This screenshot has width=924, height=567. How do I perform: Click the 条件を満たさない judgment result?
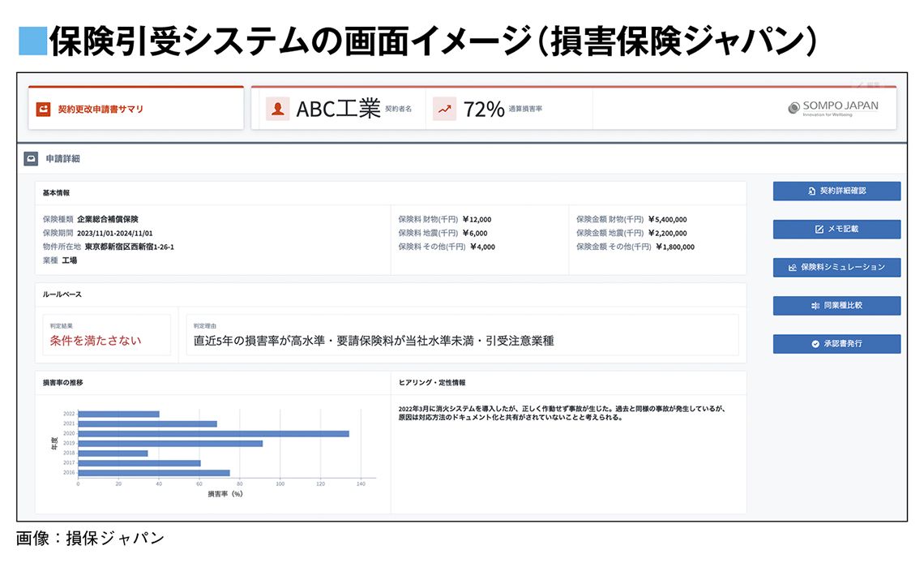[x=96, y=341]
